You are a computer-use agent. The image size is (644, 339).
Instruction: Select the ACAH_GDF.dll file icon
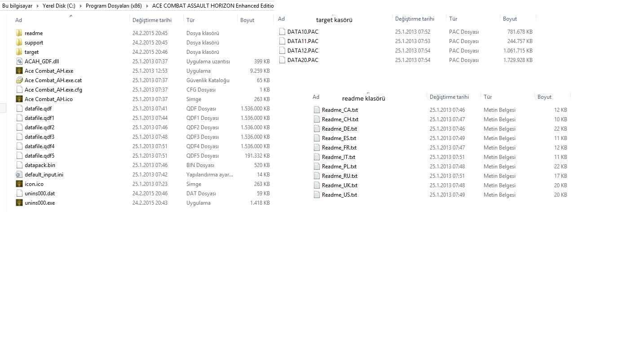coord(19,61)
